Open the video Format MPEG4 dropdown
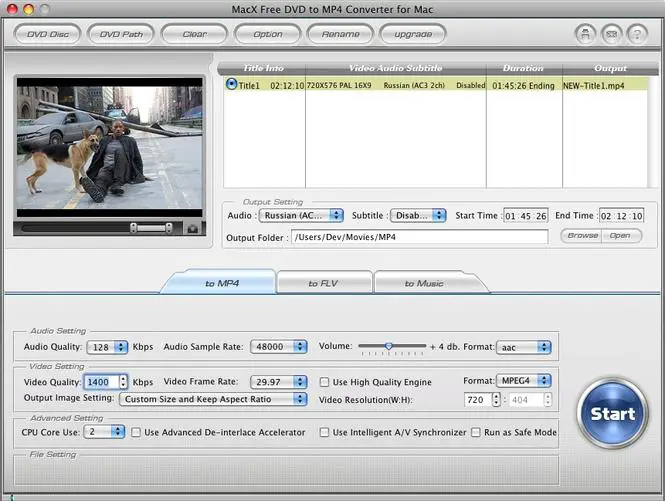The width and height of the screenshot is (665, 501). tap(523, 381)
